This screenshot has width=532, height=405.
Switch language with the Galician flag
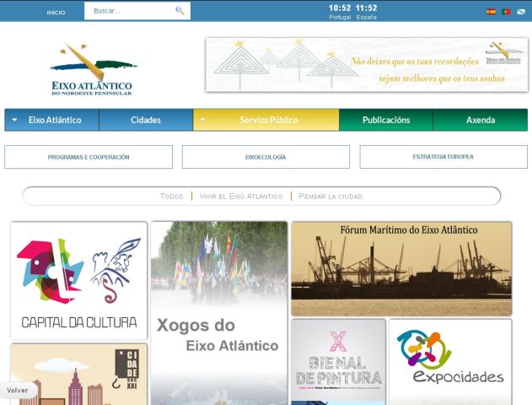click(520, 12)
